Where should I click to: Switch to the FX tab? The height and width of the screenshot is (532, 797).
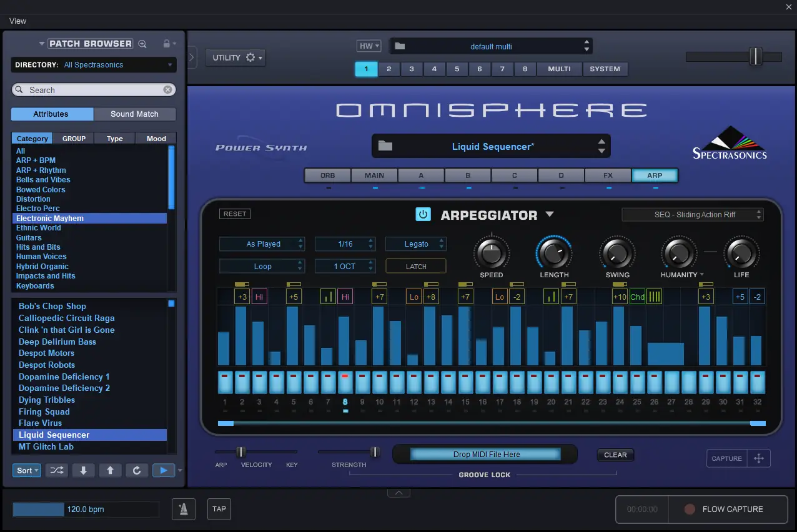pos(608,175)
